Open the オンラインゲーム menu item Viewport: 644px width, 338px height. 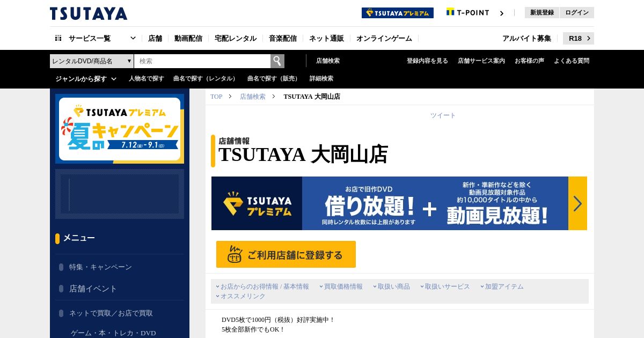click(x=384, y=38)
